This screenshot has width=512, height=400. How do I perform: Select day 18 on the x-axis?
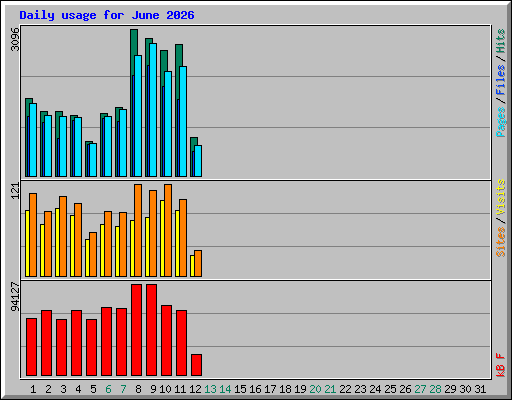(285, 389)
